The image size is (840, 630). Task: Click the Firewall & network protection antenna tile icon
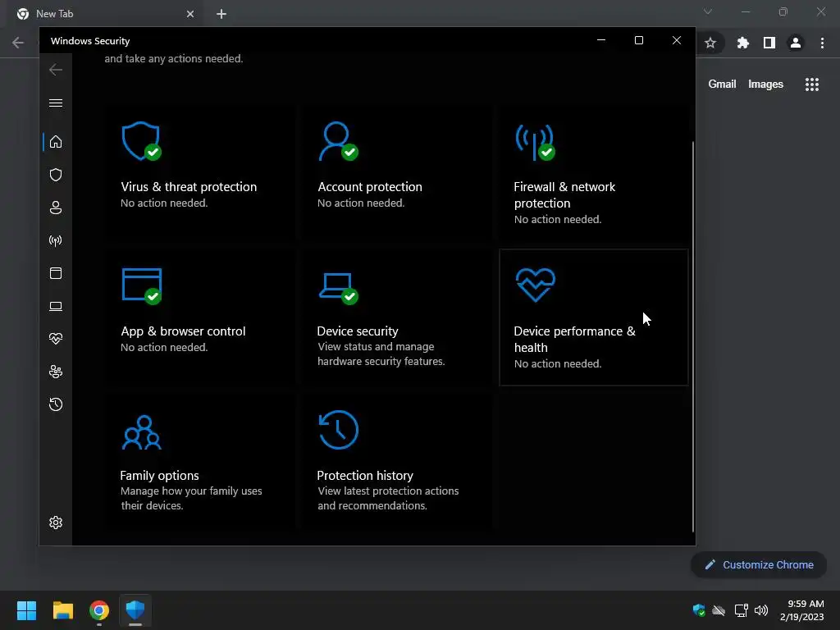pos(535,143)
